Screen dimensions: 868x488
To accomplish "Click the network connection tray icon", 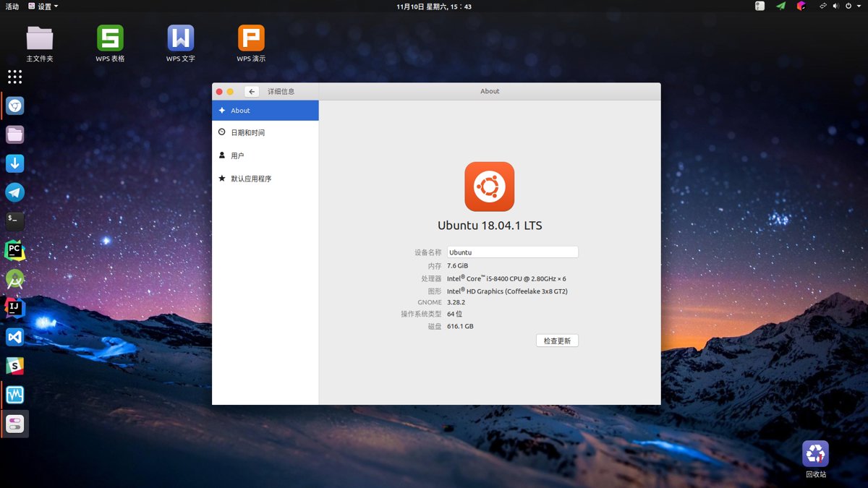I will pyautogui.click(x=823, y=6).
